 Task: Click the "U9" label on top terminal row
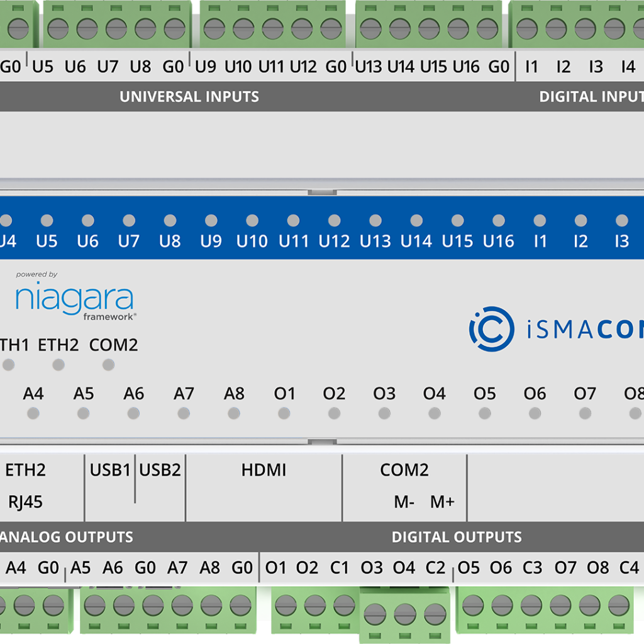(x=206, y=66)
